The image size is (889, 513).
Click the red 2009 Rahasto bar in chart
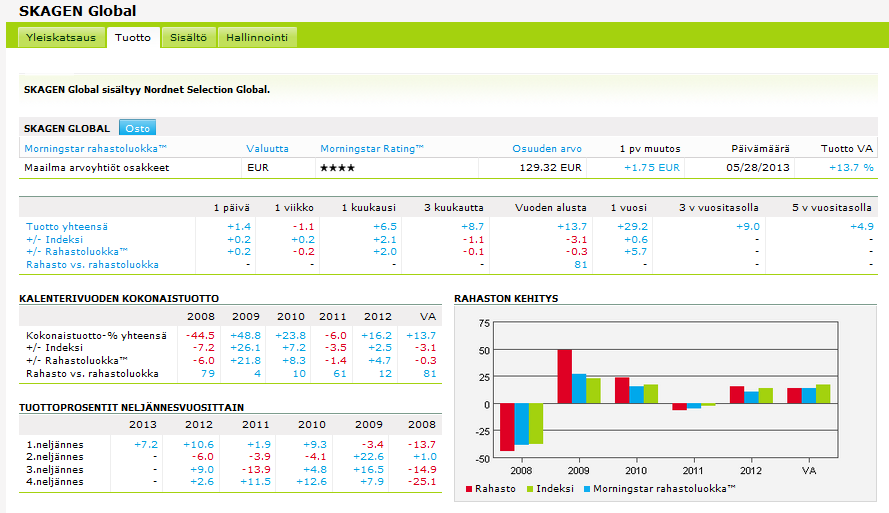(x=565, y=376)
